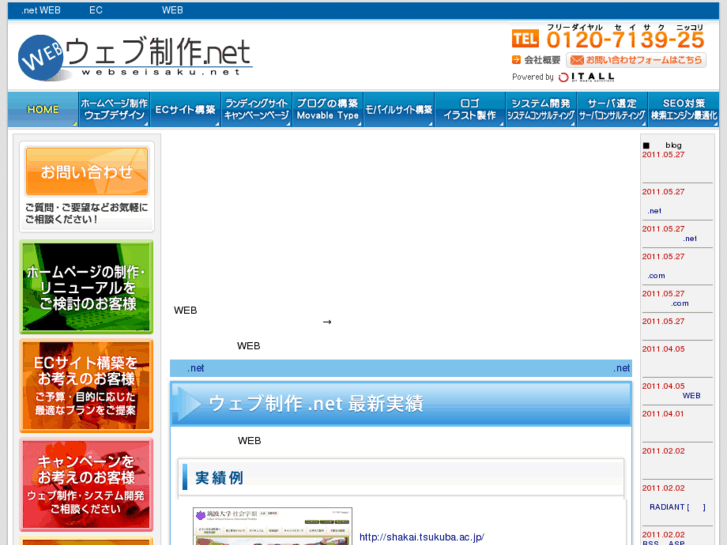Click the orange お問い合わせ sidebar button

[x=87, y=172]
